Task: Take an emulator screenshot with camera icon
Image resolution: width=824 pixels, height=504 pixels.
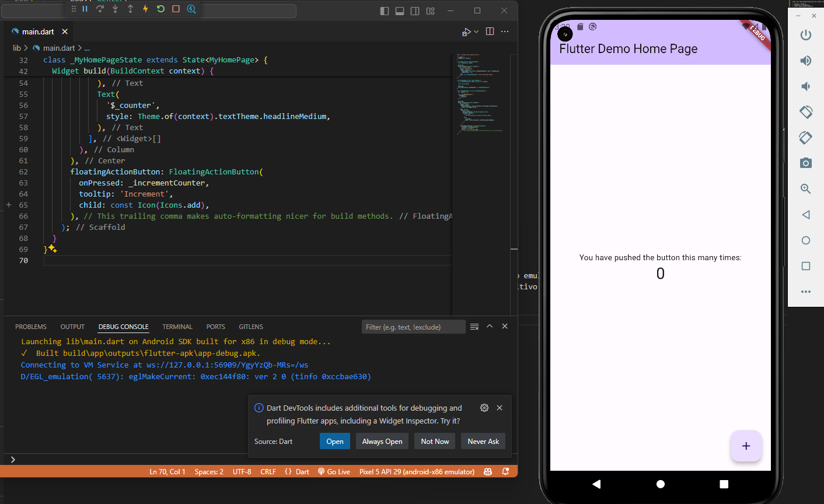Action: click(806, 163)
